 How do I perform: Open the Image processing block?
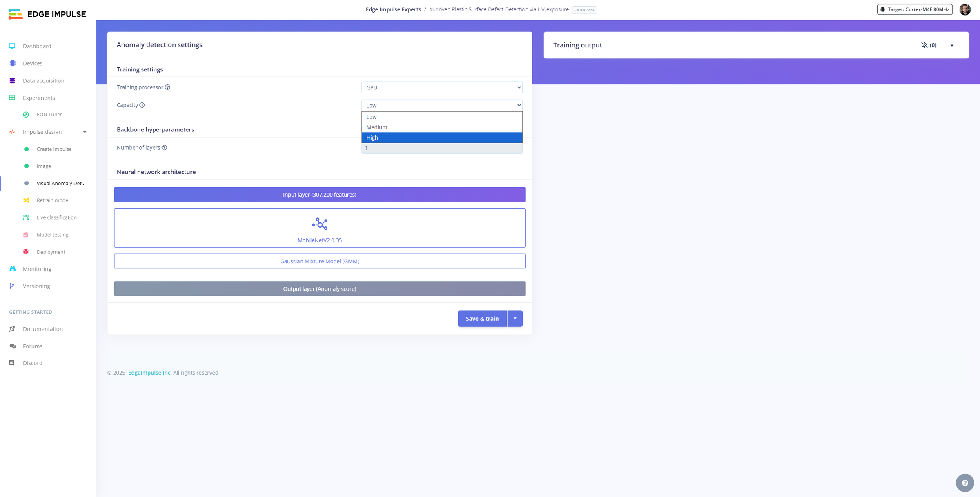[44, 166]
